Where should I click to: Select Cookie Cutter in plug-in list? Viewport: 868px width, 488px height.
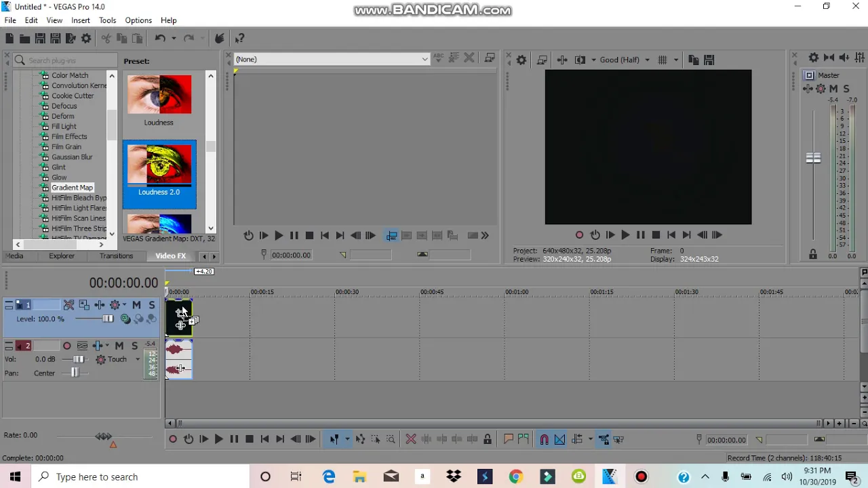click(x=73, y=96)
